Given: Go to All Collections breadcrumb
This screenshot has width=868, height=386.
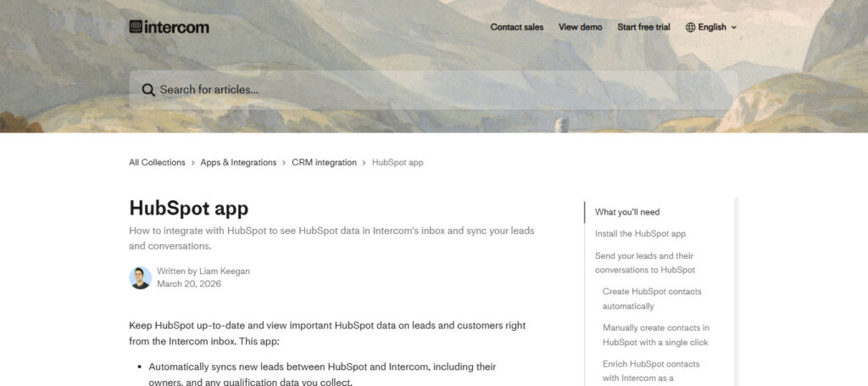Looking at the screenshot, I should 157,162.
